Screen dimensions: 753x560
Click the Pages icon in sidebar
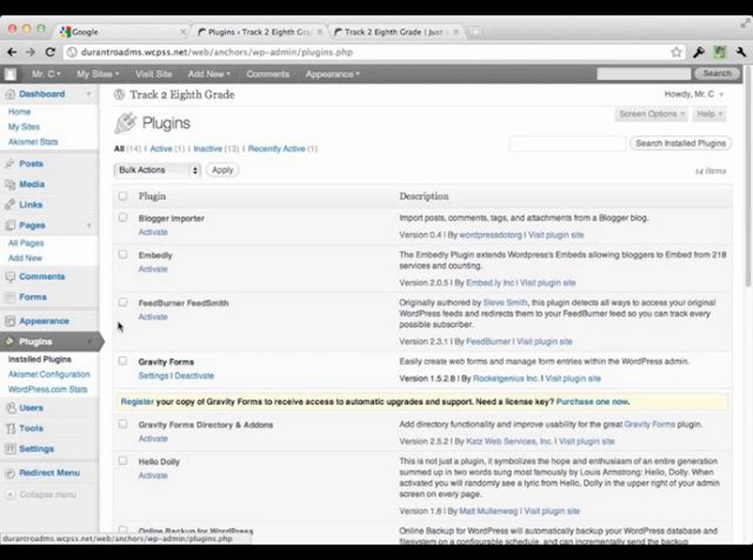click(x=10, y=225)
